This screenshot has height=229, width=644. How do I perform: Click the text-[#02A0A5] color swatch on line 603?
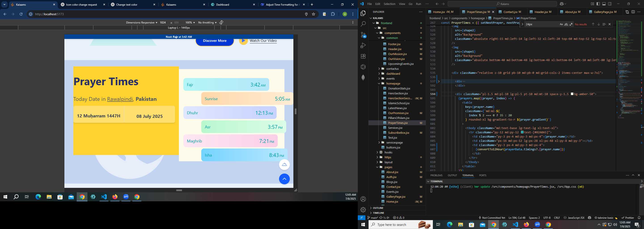tap(522, 132)
